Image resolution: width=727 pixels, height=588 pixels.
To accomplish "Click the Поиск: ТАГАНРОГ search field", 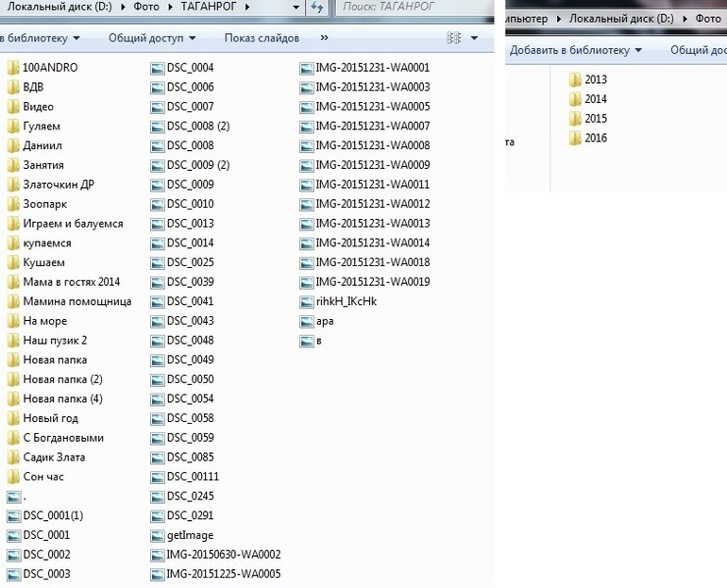I will [411, 8].
